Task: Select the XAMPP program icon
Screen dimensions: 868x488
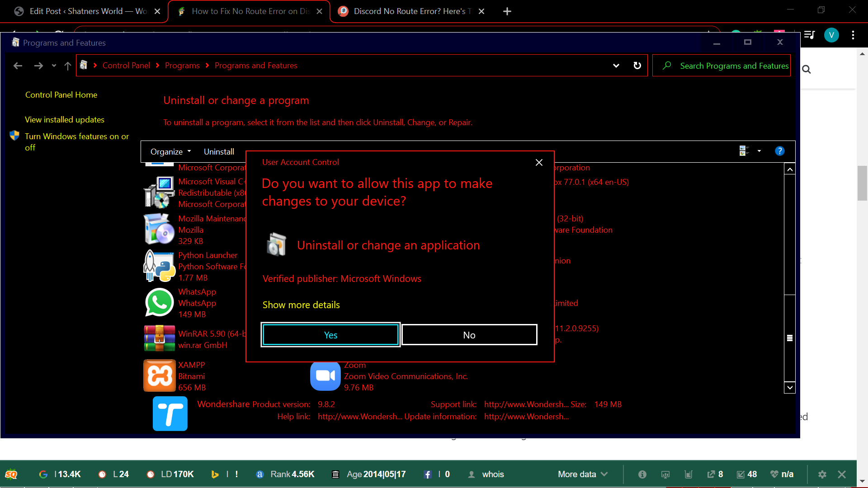Action: tap(159, 375)
